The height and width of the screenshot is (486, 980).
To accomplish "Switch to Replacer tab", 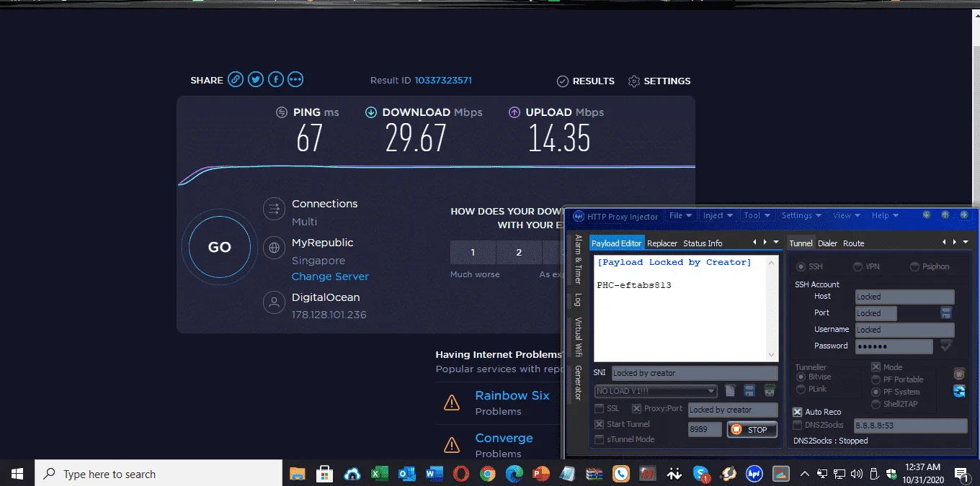I will pos(662,243).
